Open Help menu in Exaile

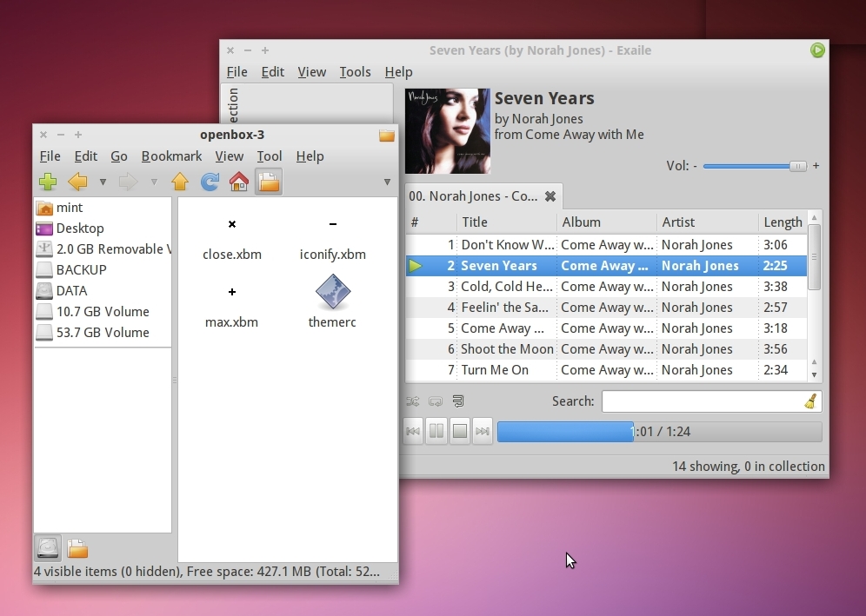click(x=398, y=72)
